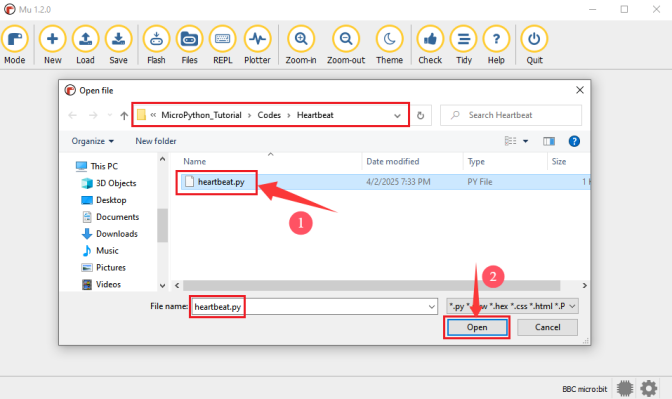The image size is (672, 399).
Task: Click the Check thumbs-up button
Action: [430, 45]
